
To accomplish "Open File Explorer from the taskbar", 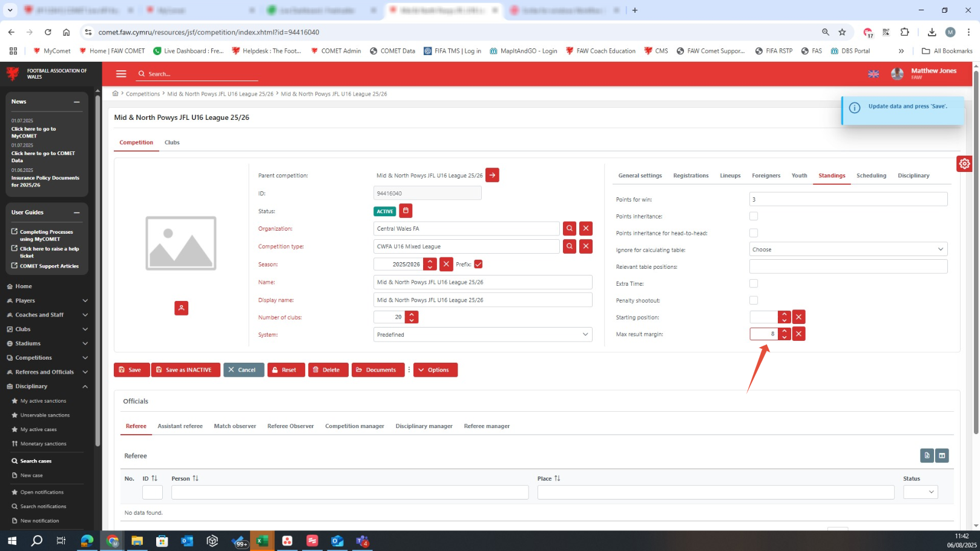I will click(x=137, y=541).
